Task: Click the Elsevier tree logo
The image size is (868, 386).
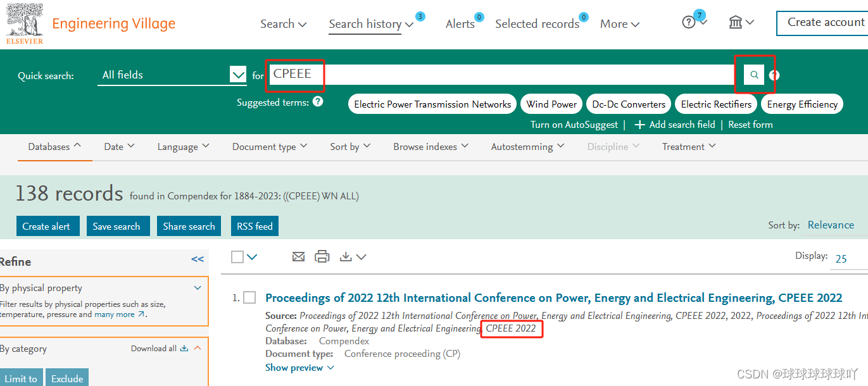Action: tap(25, 23)
